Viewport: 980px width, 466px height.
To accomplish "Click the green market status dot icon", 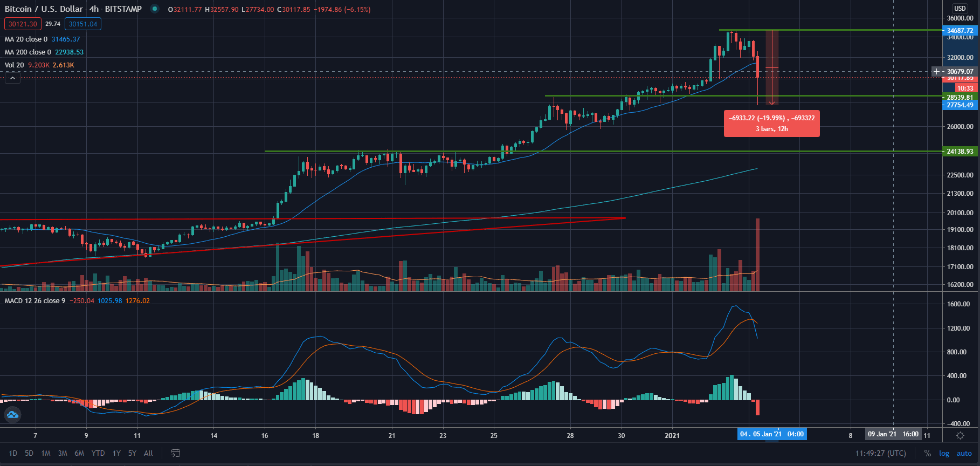I will coord(155,9).
